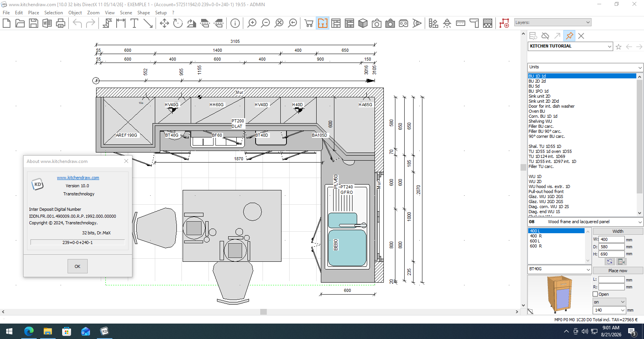Switch to top plan view
This screenshot has height=339, width=644.
(x=322, y=23)
